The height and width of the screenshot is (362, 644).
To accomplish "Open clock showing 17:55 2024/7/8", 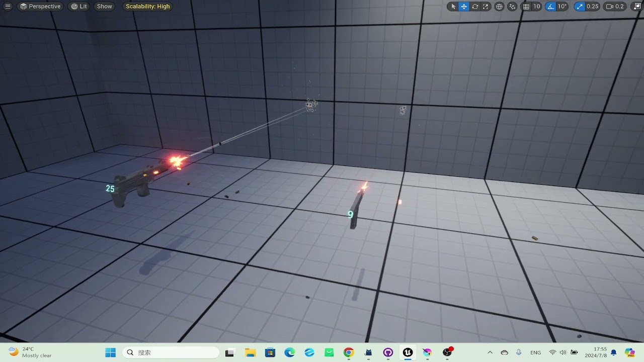I will [596, 352].
